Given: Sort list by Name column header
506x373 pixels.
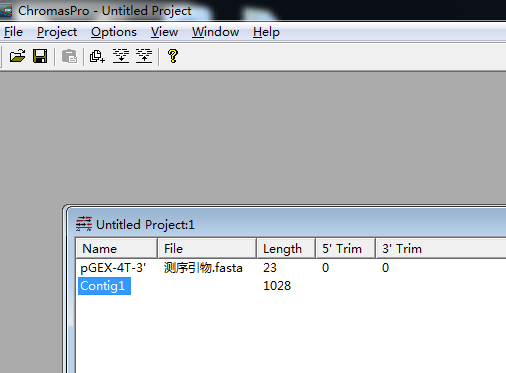Looking at the screenshot, I should [117, 248].
